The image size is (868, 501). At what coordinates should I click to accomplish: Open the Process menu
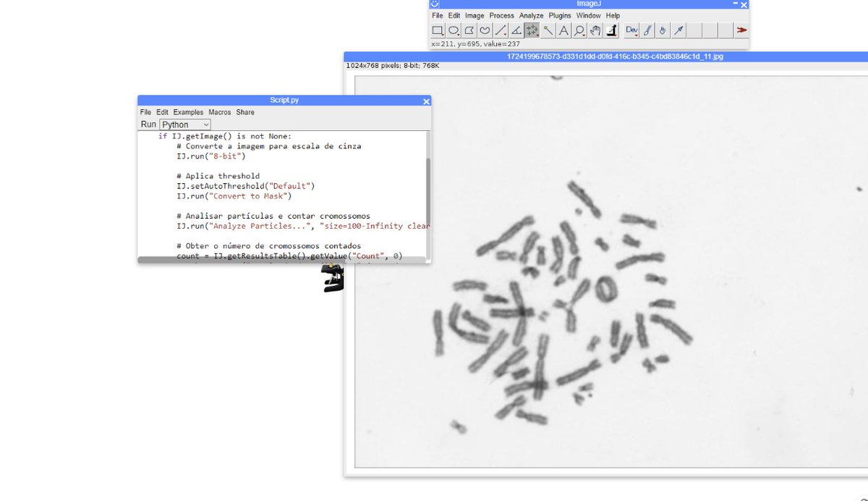(501, 15)
